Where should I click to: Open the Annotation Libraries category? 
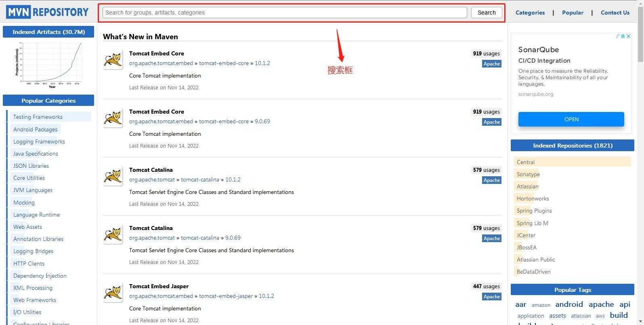[38, 239]
